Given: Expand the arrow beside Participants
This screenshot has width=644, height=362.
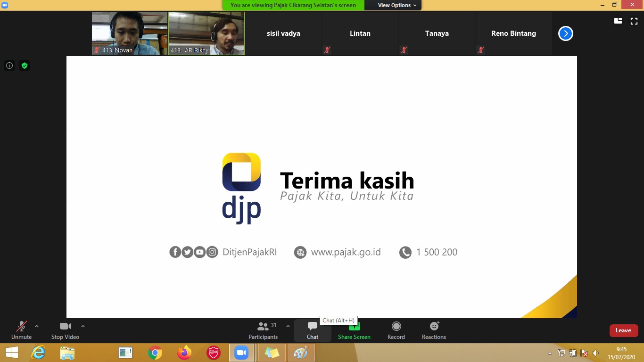Looking at the screenshot, I should (288, 326).
